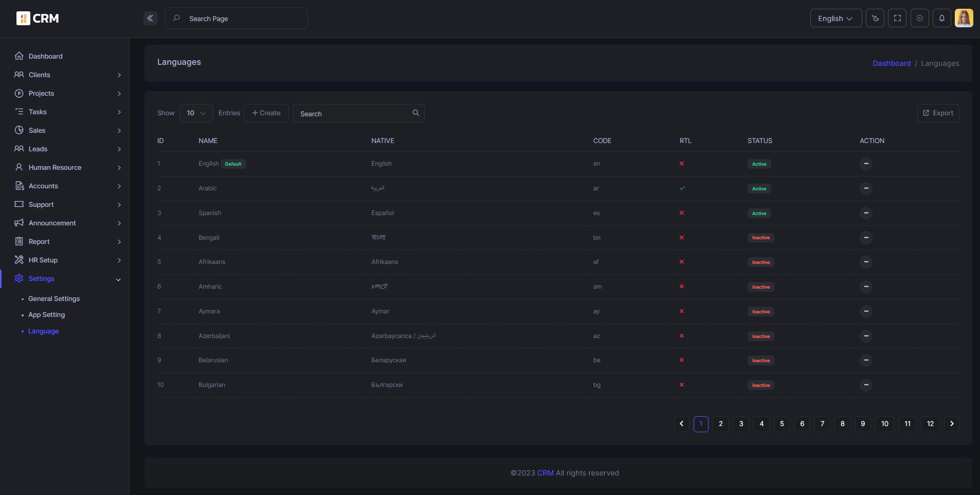980x495 pixels.
Task: Open the user avatar profile menu
Action: tap(964, 19)
